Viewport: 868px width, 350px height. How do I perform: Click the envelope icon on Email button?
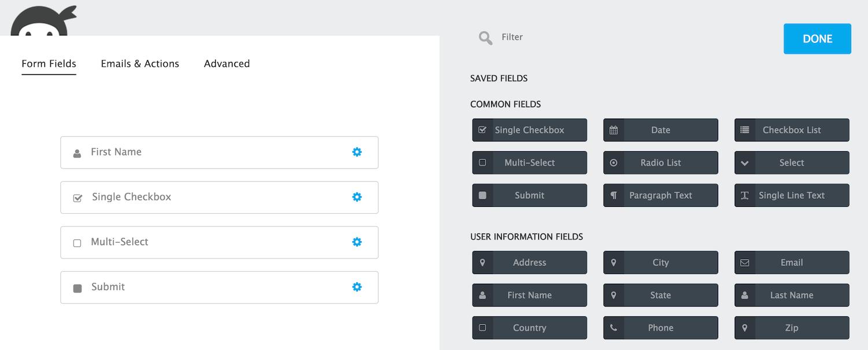click(x=745, y=262)
